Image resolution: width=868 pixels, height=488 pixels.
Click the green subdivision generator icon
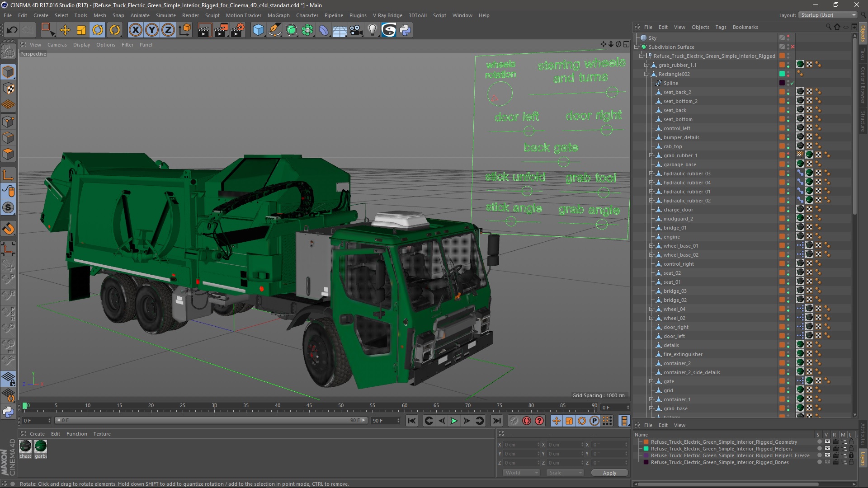291,30
